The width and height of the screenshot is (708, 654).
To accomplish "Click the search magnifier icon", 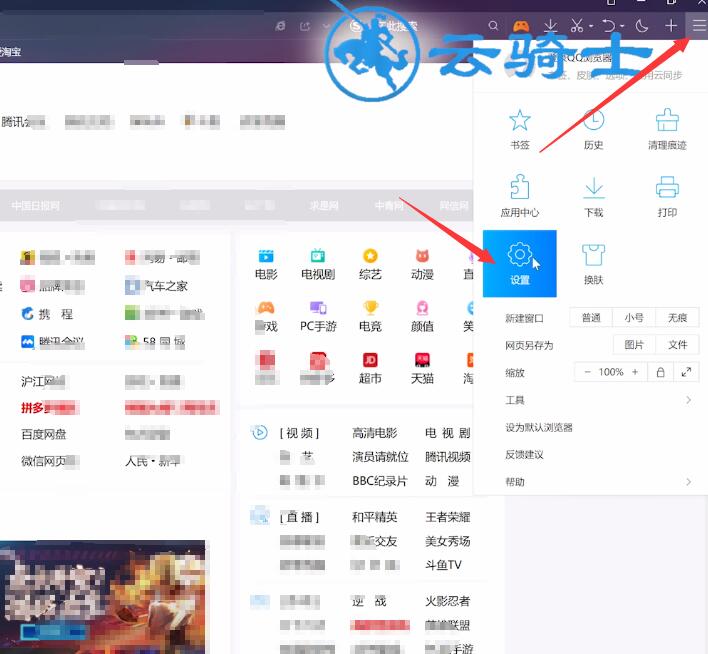I will coord(493,26).
